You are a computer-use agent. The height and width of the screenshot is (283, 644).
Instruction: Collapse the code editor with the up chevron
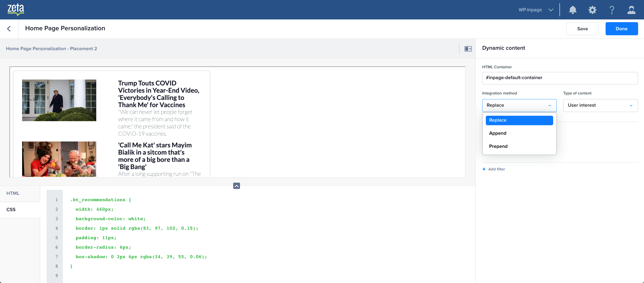(237, 186)
